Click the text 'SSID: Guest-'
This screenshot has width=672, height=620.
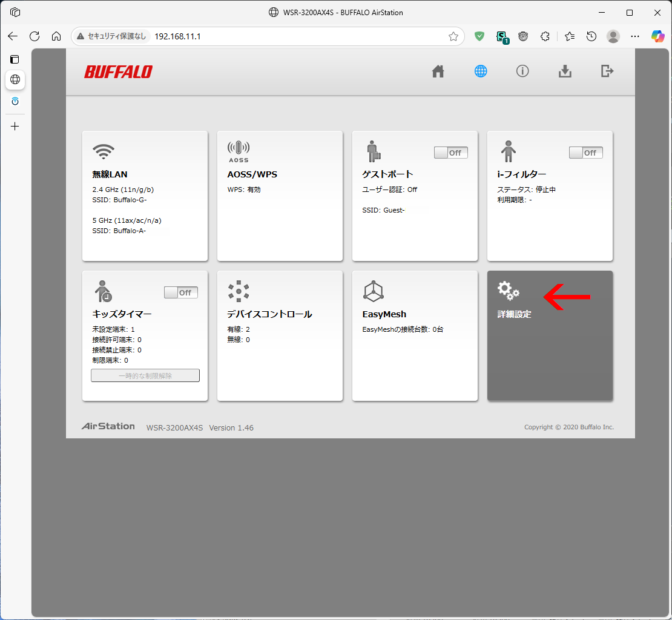(383, 210)
